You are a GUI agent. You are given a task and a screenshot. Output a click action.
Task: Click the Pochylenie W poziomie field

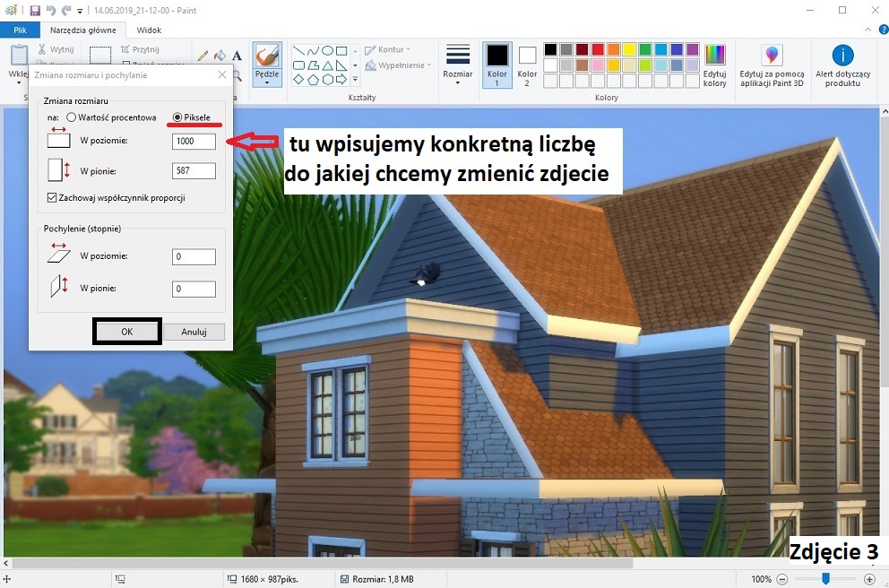click(194, 257)
